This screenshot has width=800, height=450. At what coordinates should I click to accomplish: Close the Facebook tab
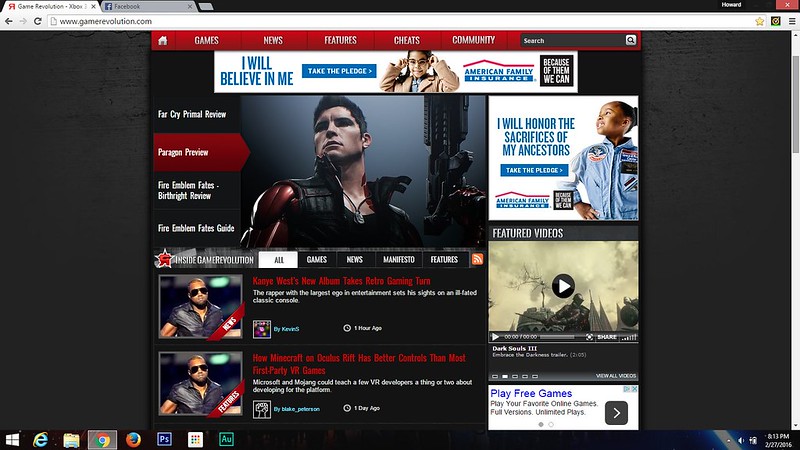[x=190, y=7]
